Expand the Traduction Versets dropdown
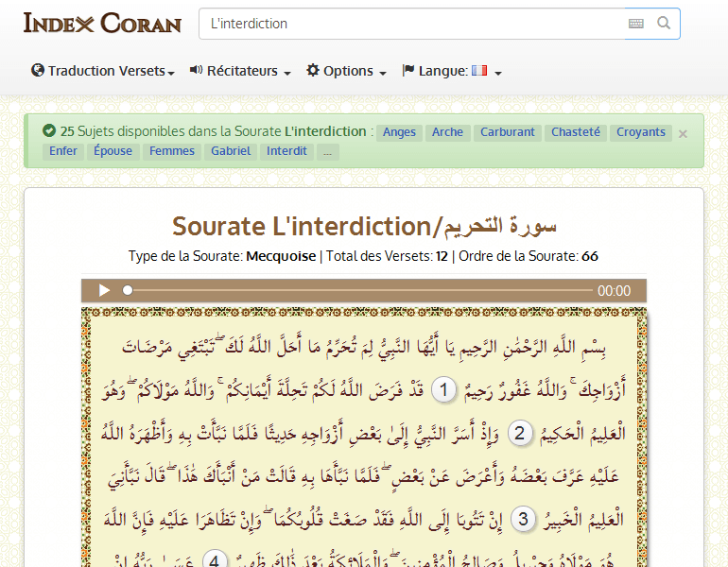The width and height of the screenshot is (728, 567). pos(103,71)
